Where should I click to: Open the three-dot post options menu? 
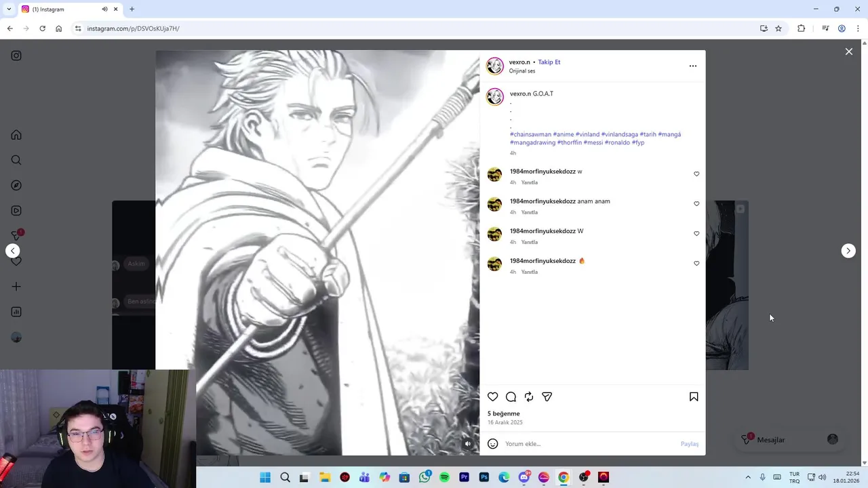(x=692, y=66)
